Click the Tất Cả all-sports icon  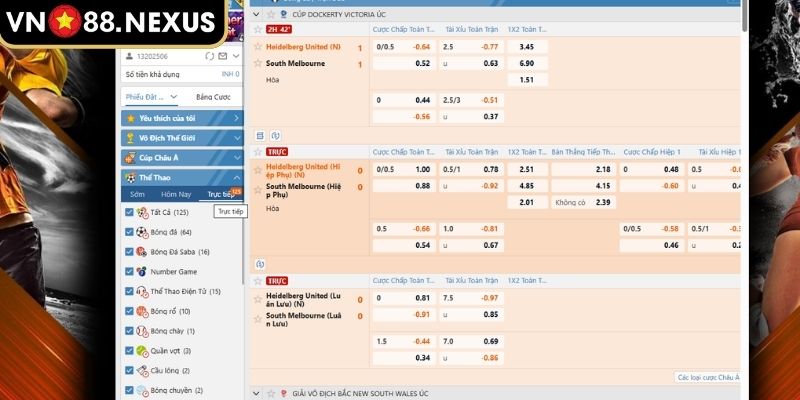[142, 212]
